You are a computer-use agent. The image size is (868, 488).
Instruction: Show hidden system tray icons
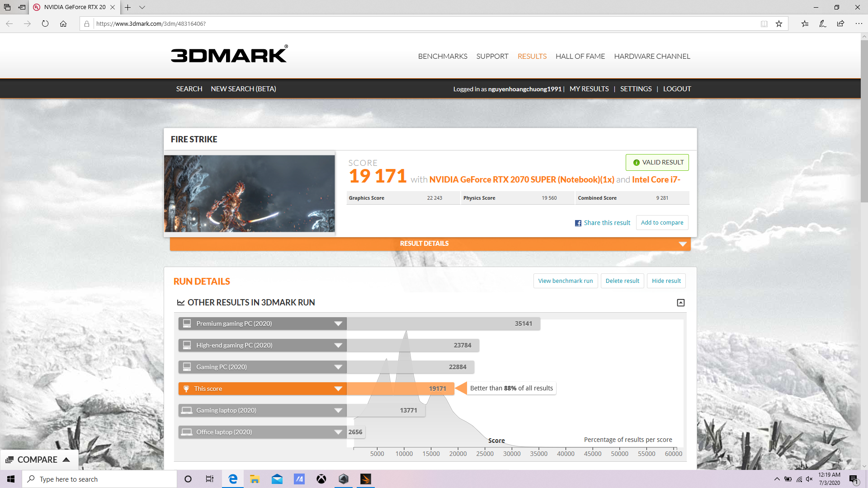coord(777,479)
